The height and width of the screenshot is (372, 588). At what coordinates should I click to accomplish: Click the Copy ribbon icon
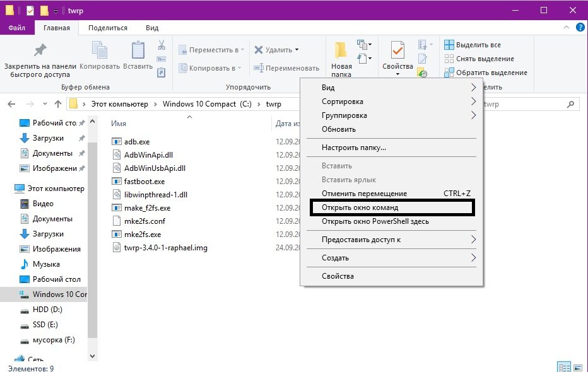pos(100,50)
